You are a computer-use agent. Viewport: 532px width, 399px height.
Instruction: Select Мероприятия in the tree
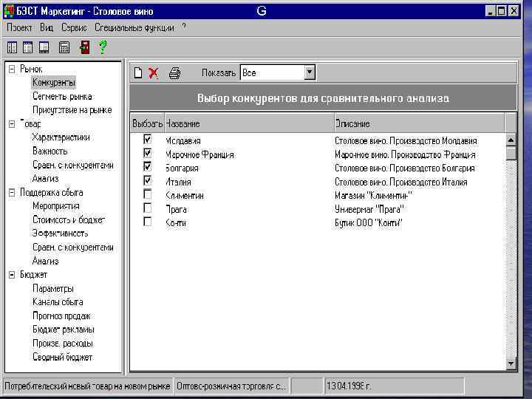coord(56,206)
